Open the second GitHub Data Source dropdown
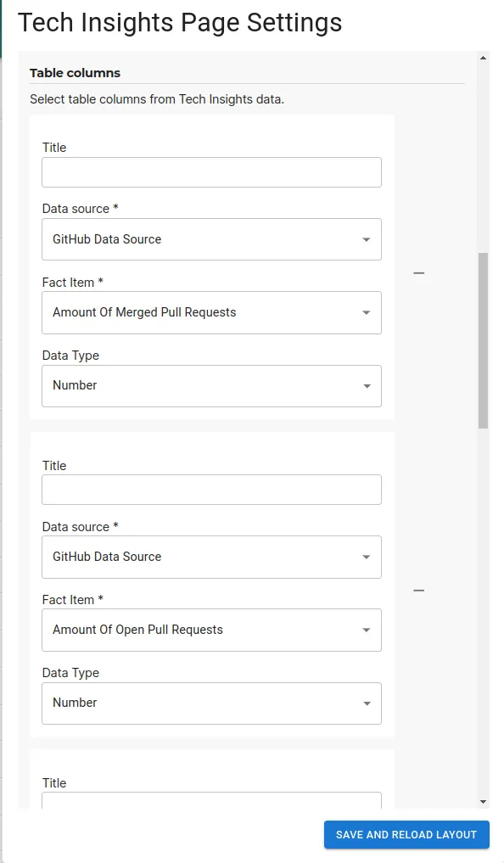This screenshot has width=504, height=863. pyautogui.click(x=211, y=557)
